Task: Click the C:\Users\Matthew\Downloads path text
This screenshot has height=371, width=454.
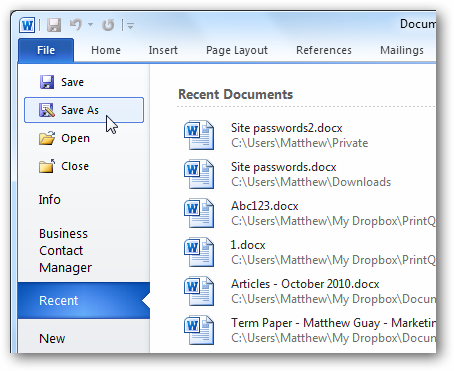Action: click(311, 182)
